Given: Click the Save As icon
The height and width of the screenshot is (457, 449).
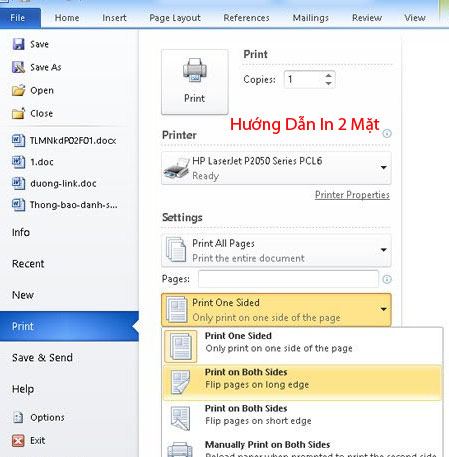Looking at the screenshot, I should (x=18, y=67).
